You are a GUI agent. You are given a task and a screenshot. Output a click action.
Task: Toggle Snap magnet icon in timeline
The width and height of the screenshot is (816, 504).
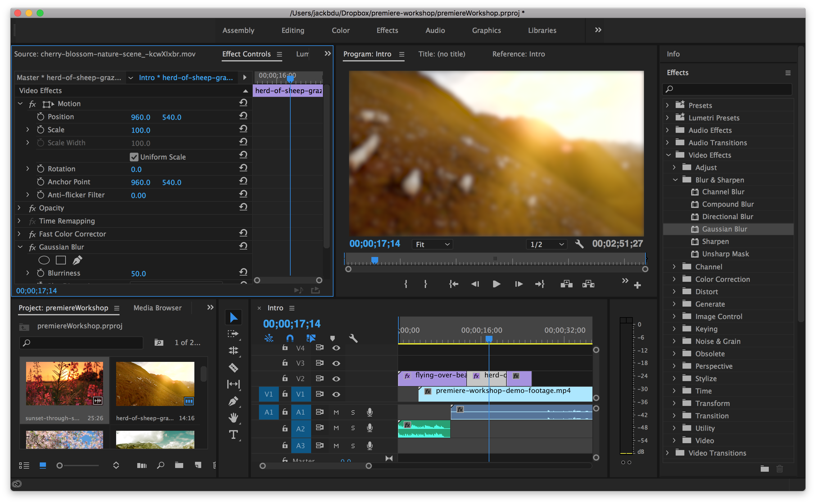click(290, 338)
